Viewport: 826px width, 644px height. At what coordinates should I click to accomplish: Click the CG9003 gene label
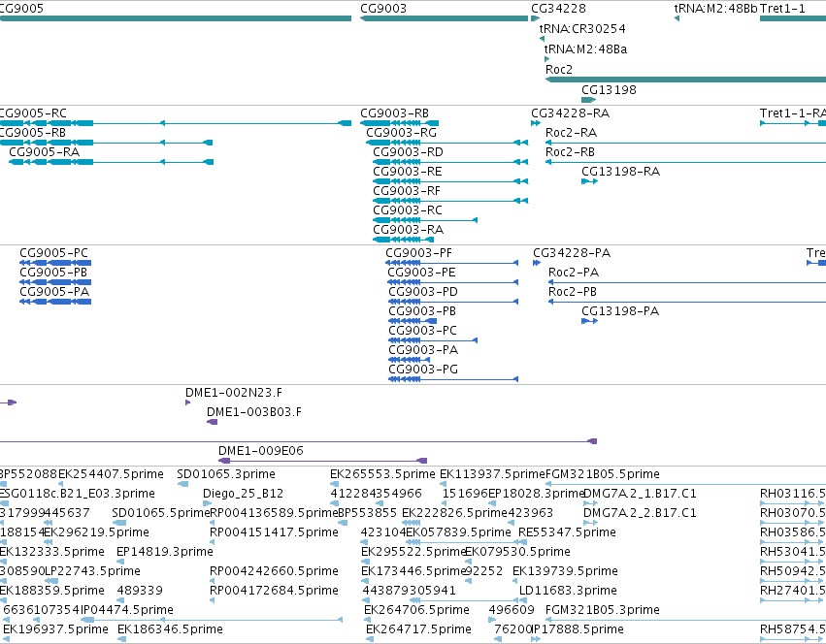[383, 9]
